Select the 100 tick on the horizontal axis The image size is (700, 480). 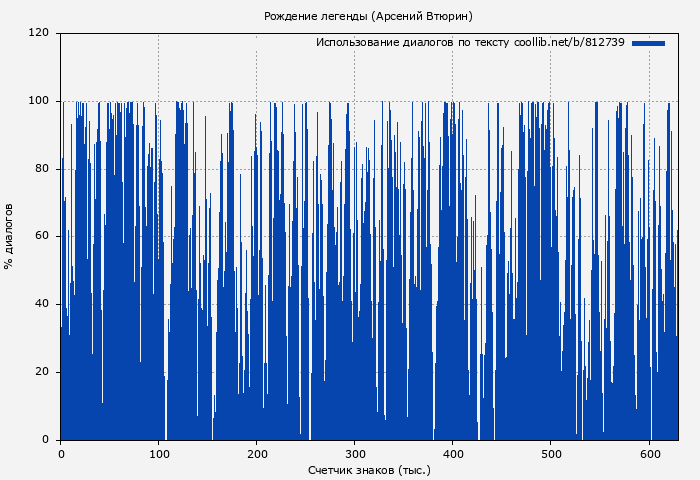point(159,454)
